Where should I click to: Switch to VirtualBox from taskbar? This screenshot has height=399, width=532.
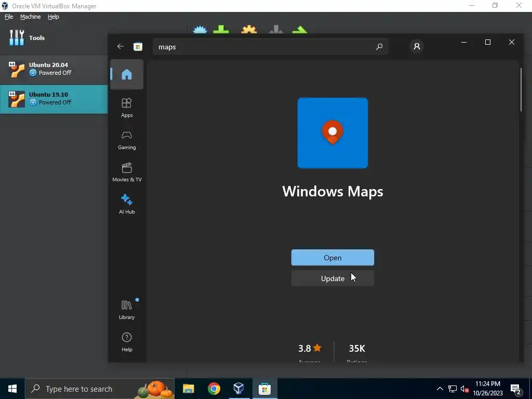239,389
